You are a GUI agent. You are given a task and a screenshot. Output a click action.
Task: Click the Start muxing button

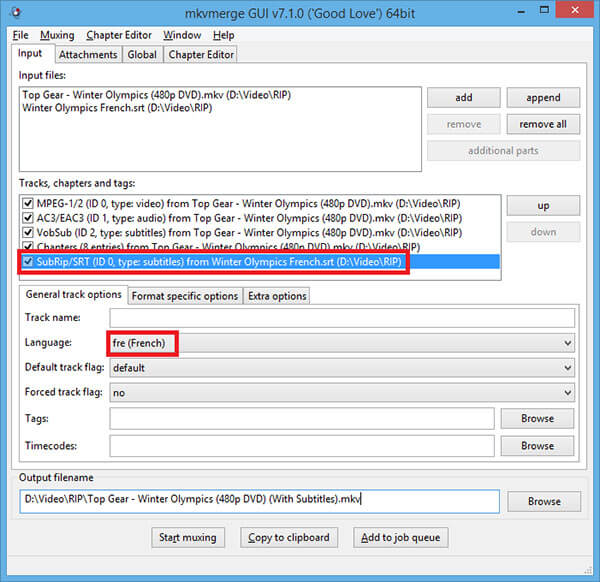(x=188, y=537)
